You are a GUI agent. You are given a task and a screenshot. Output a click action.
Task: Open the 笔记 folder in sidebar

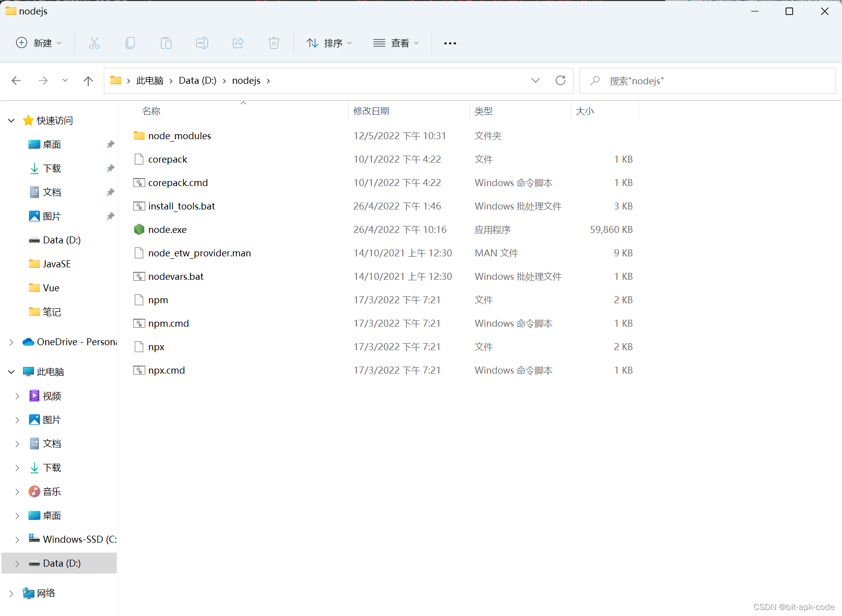click(x=52, y=312)
